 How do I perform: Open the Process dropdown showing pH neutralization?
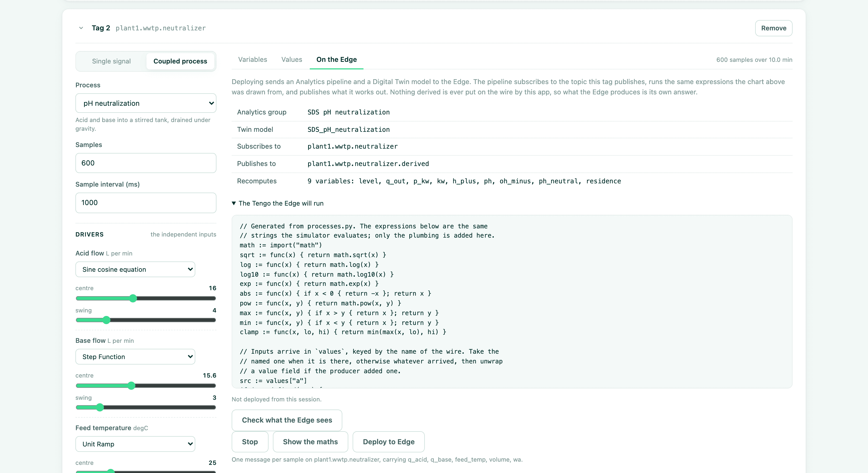[x=146, y=103]
